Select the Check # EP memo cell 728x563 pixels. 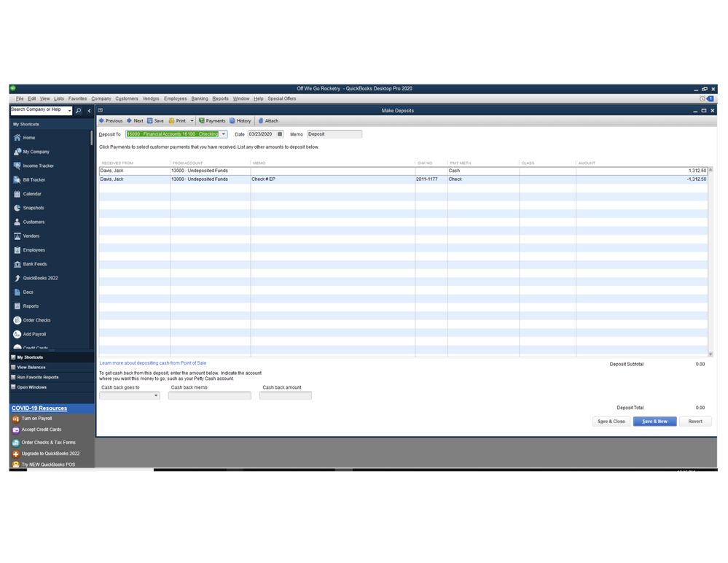tap(333, 179)
